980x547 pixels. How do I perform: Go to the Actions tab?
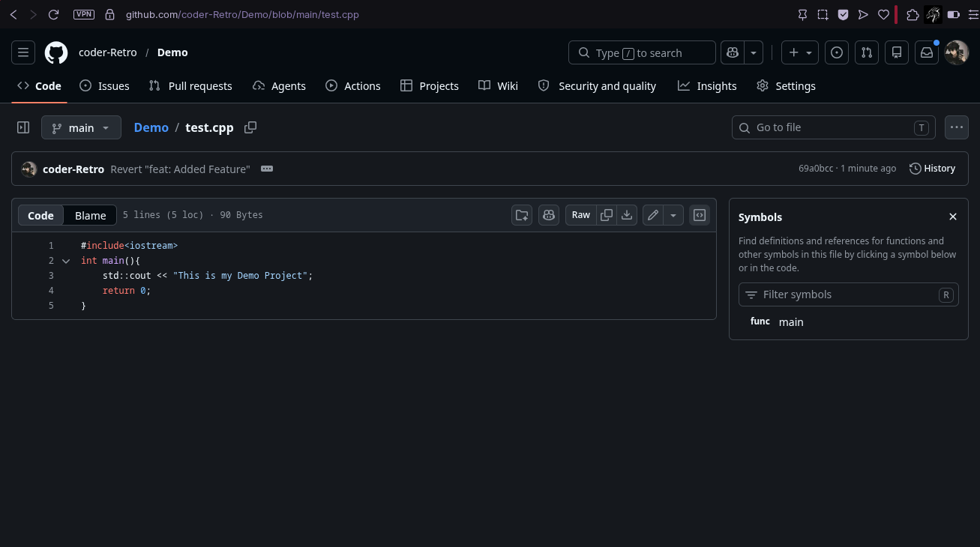352,86
